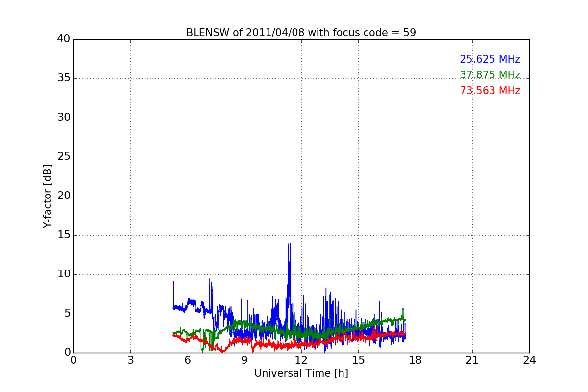Click the 'Universal Time [h]' axis label
The image size is (588, 392).
coord(301,373)
